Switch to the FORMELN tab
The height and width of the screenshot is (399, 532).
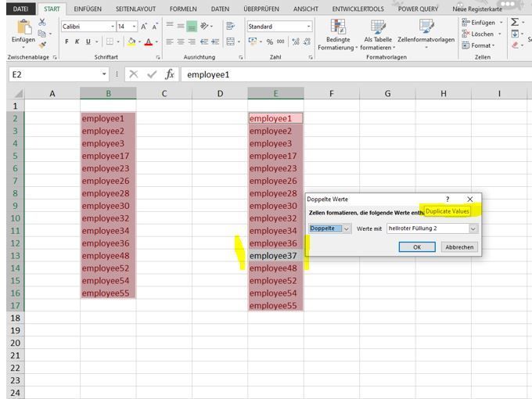(183, 9)
